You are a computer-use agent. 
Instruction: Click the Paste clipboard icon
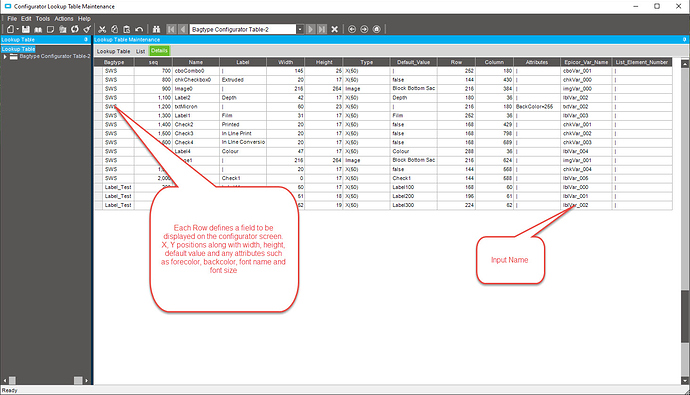127,29
